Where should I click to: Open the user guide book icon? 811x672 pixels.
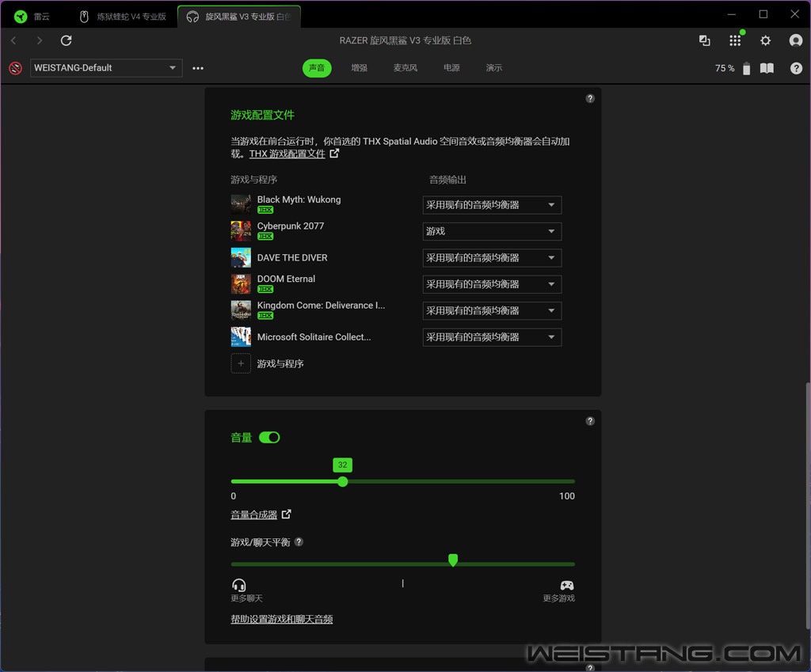(x=767, y=68)
